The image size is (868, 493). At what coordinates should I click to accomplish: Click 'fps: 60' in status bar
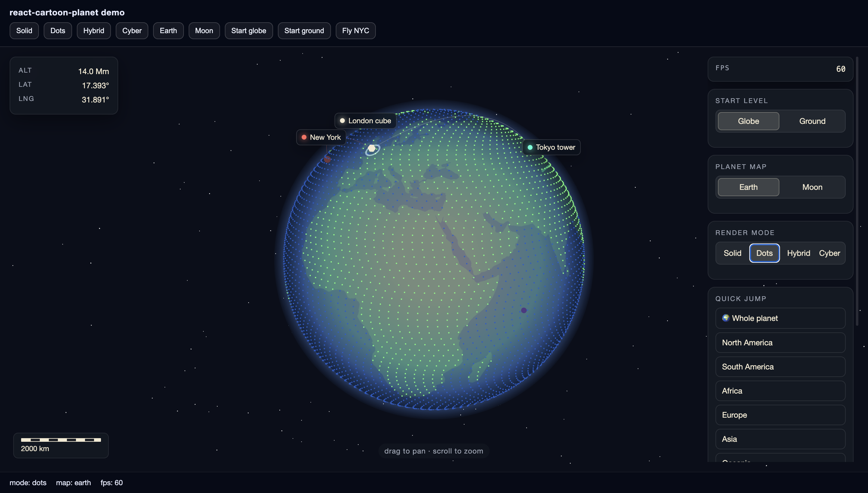click(112, 483)
